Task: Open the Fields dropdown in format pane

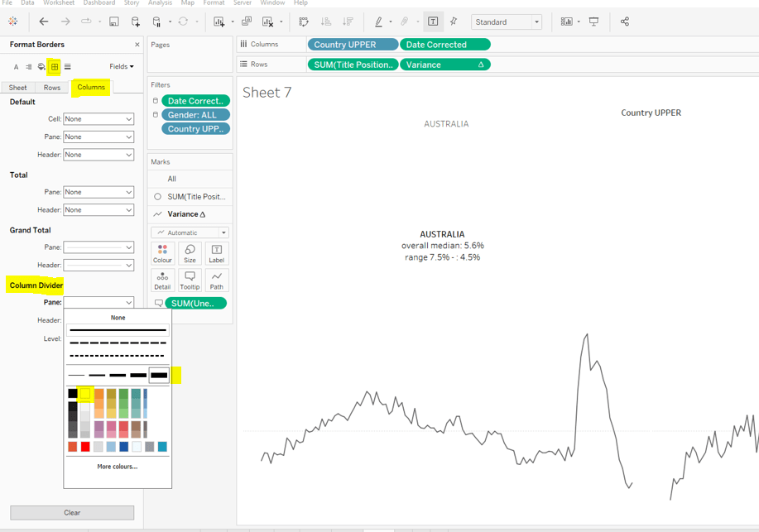Action: (x=121, y=67)
